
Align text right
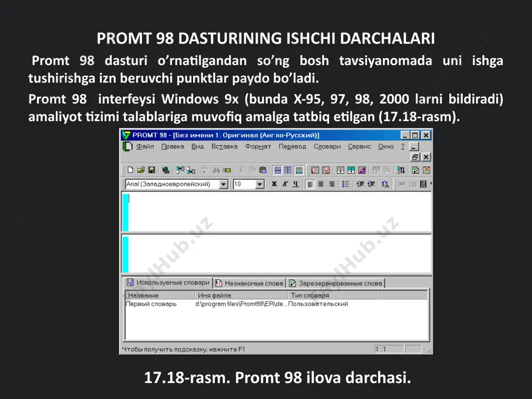331,184
